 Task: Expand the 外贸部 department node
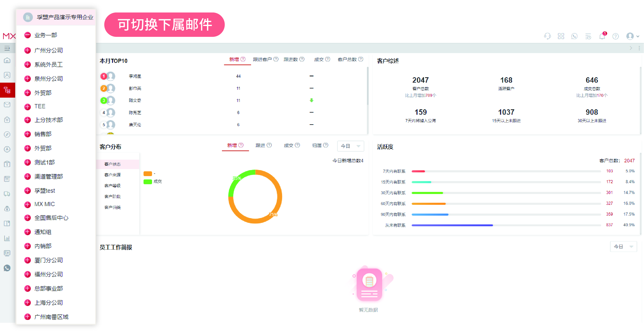pyautogui.click(x=27, y=93)
